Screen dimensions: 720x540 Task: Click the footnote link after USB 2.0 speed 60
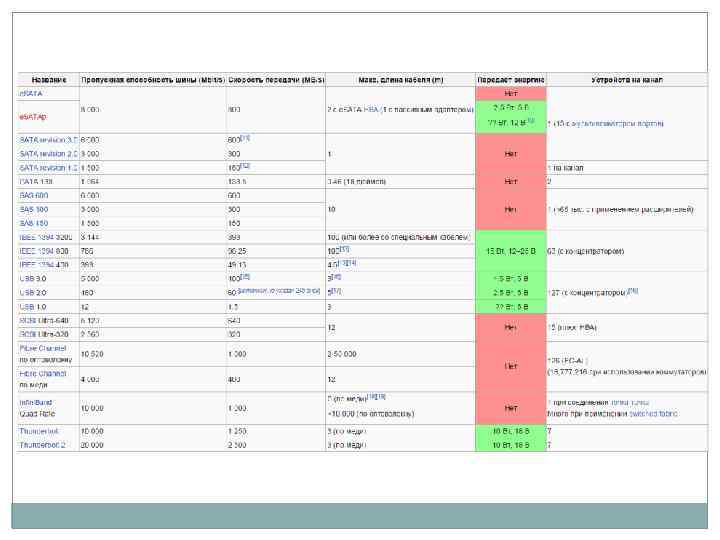279,291
